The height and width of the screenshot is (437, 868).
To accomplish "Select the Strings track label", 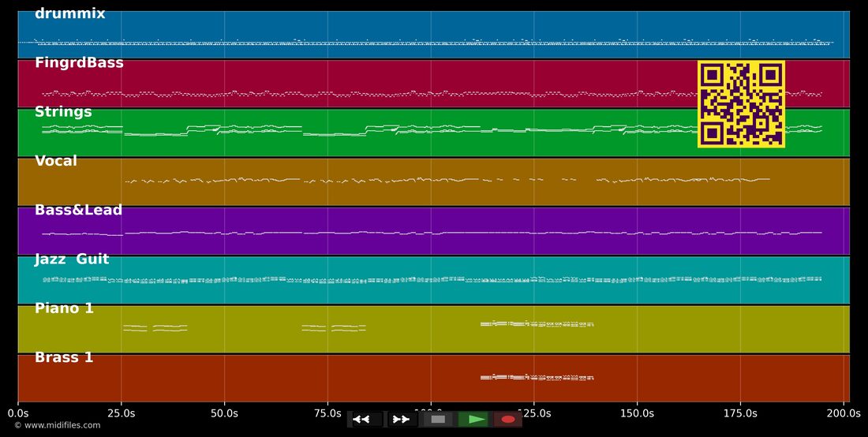I will tap(63, 112).
